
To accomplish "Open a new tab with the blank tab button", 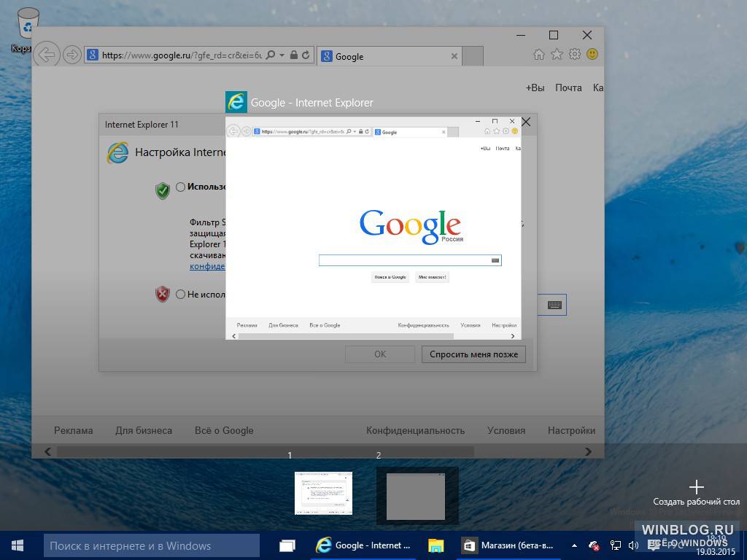I will click(x=473, y=56).
